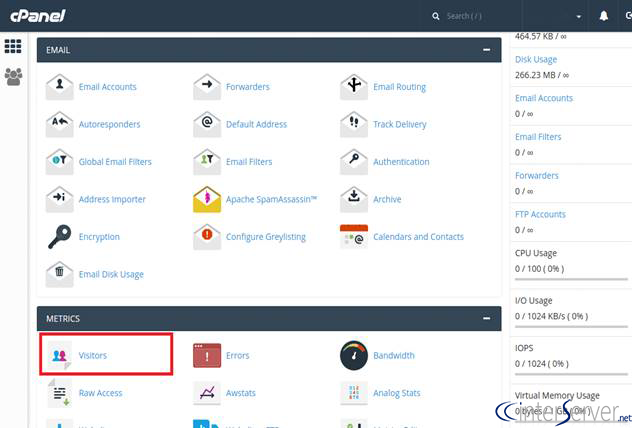Click the Visitors link
Image resolution: width=632 pixels, height=428 pixels.
[x=93, y=355]
